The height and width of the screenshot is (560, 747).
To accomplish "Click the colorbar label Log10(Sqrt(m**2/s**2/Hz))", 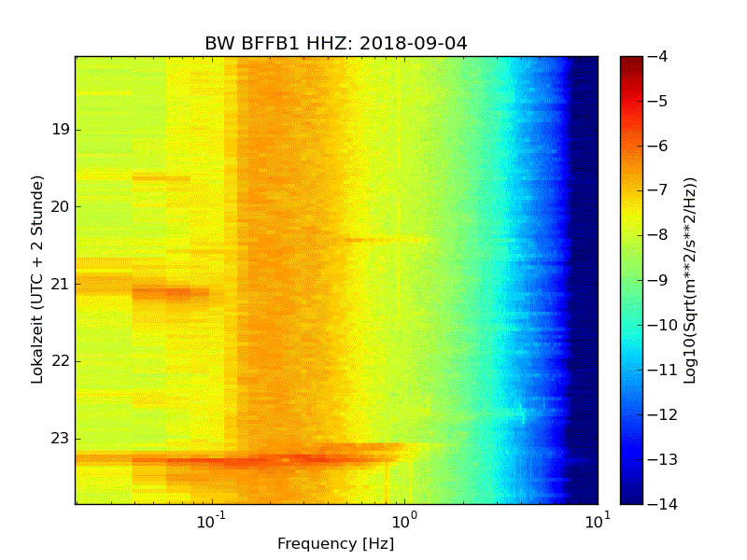I will click(x=689, y=281).
